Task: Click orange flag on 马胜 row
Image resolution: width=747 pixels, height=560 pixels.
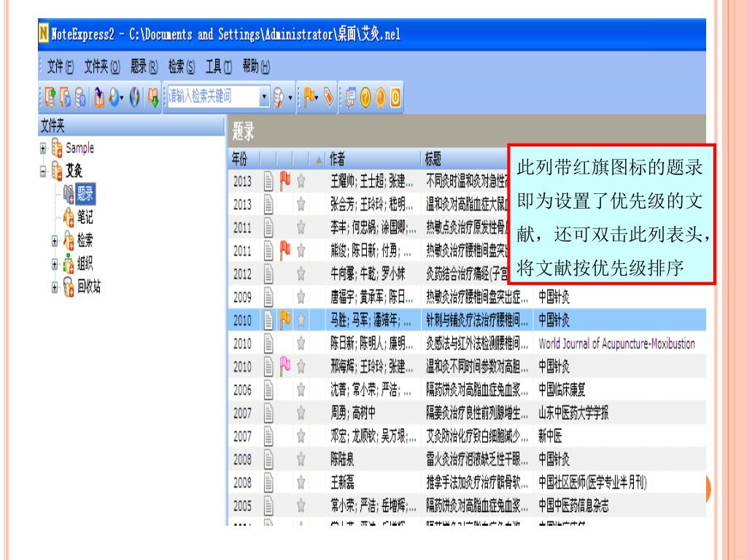Action: [x=285, y=319]
